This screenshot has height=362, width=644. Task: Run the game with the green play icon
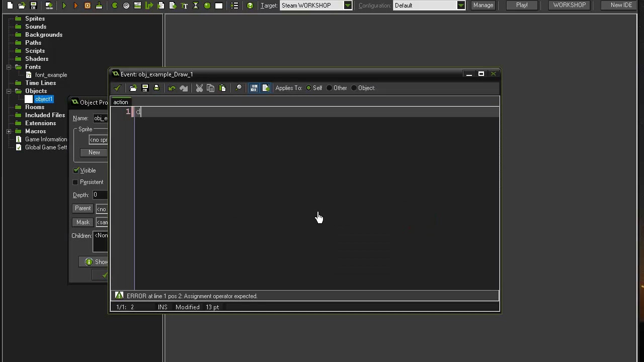64,6
